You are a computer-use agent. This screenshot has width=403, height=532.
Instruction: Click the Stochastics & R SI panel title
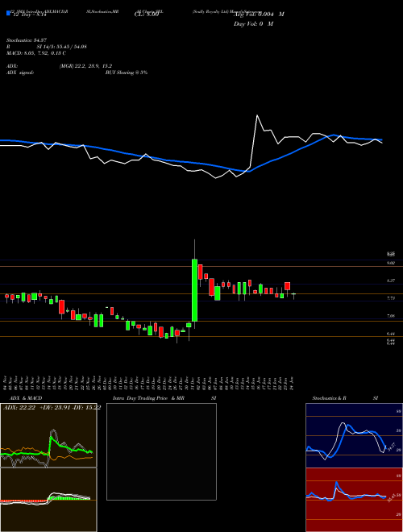tap(345, 398)
